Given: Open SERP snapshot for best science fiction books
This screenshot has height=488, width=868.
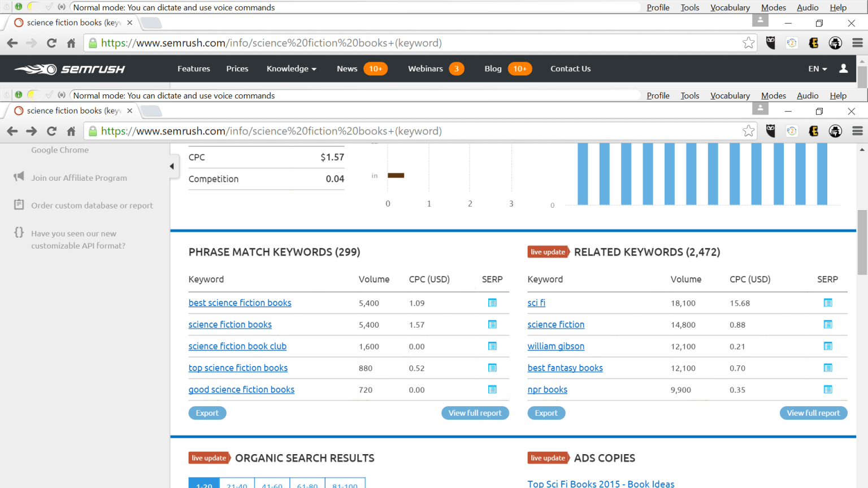Looking at the screenshot, I should (492, 303).
